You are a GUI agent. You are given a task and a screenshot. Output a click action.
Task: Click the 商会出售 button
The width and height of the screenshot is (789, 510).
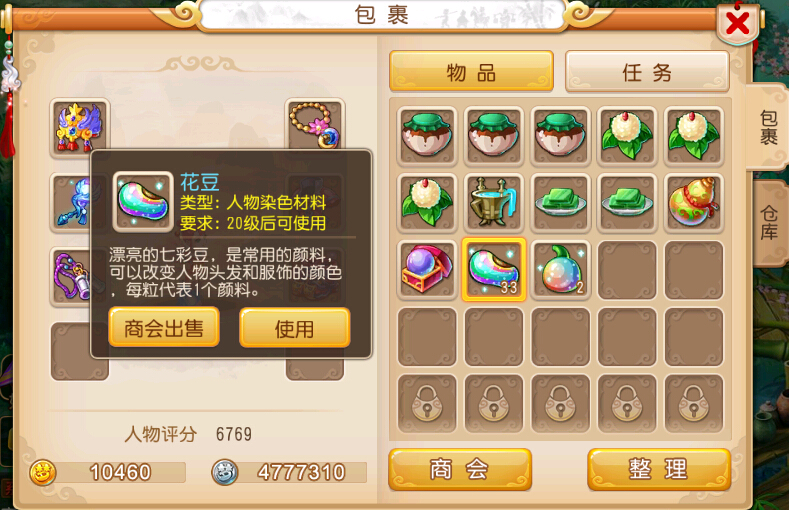pyautogui.click(x=164, y=328)
